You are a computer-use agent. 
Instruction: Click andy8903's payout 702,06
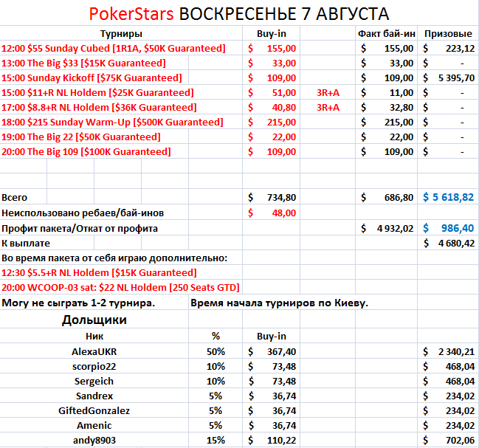pos(460,440)
